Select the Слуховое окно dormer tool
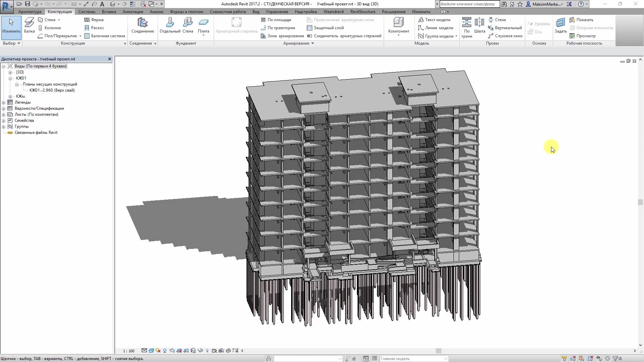644x362 pixels. (505, 36)
